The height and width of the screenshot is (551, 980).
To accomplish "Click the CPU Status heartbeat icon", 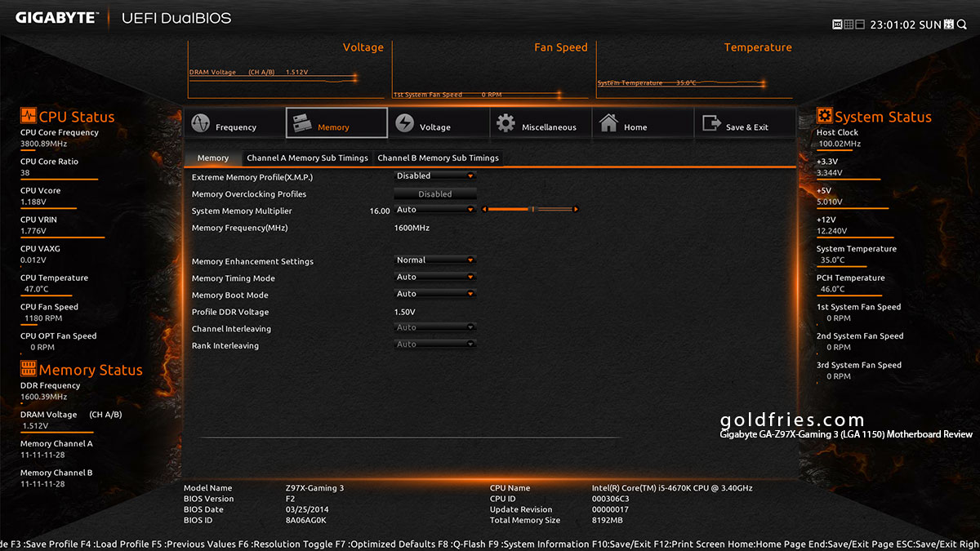I will 29,116.
